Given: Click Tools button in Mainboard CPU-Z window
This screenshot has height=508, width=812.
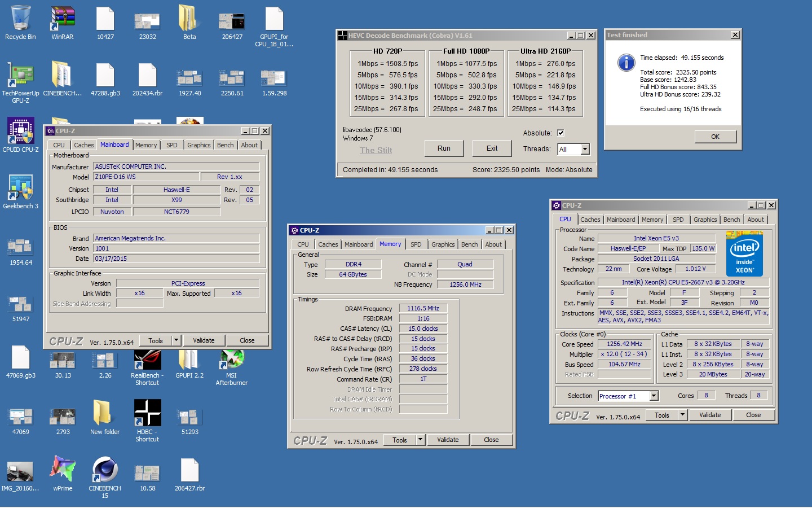Looking at the screenshot, I should tap(156, 340).
